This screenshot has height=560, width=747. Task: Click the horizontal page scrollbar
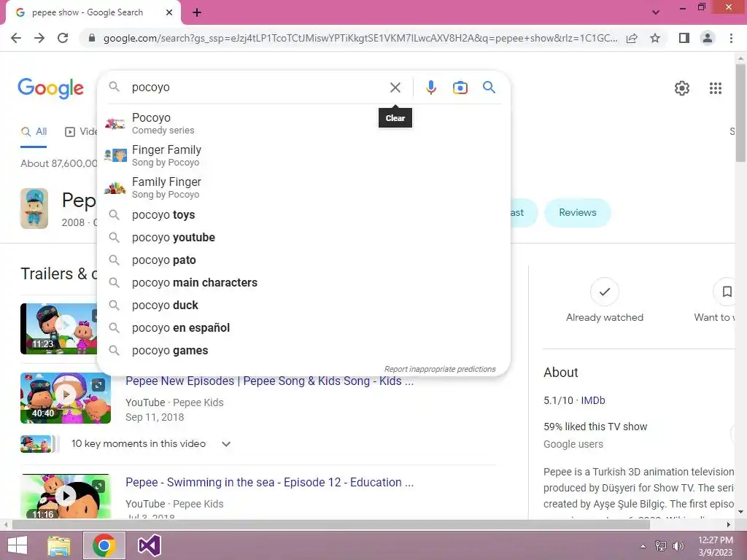click(331, 525)
